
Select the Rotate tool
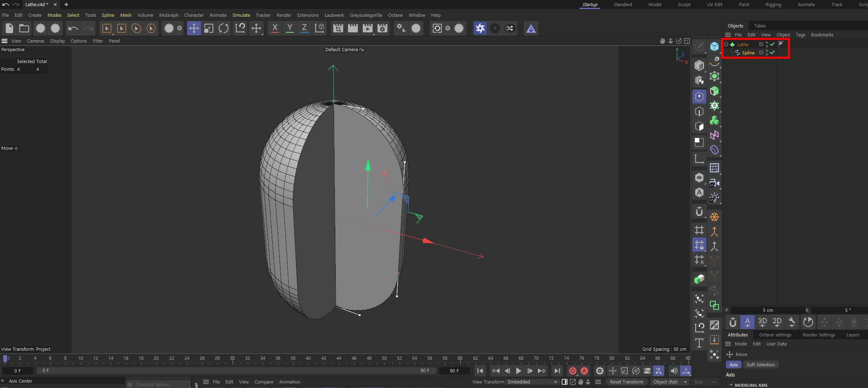224,28
